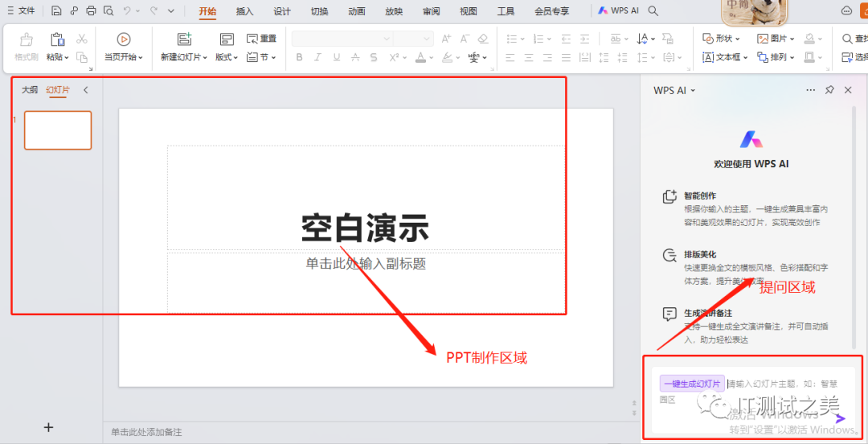868x444 pixels.
Task: Expand the 版式 layout dropdown
Action: point(226,57)
